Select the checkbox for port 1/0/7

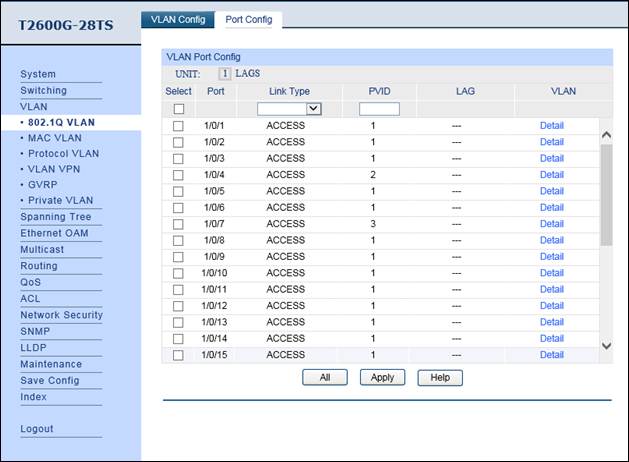[179, 224]
